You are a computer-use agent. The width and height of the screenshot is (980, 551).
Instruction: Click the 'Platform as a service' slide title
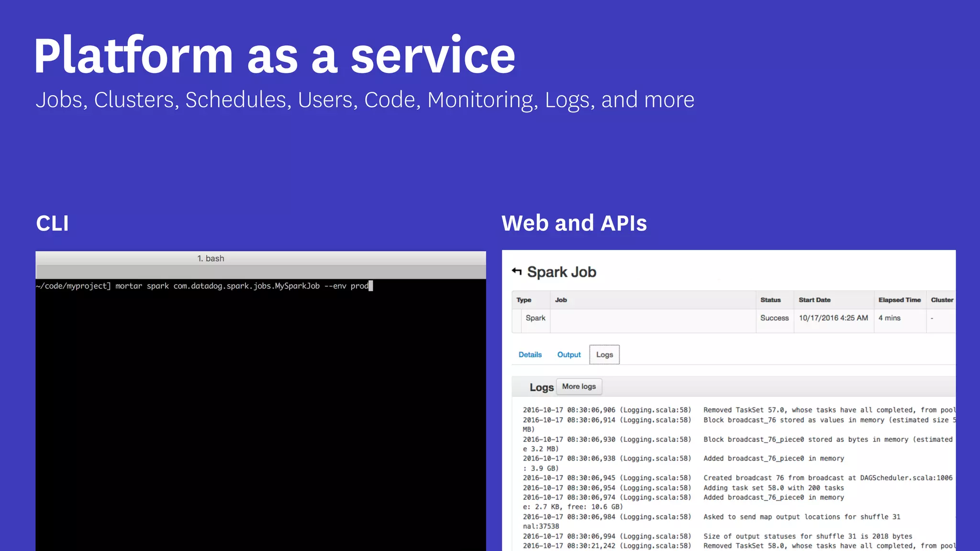click(x=275, y=55)
